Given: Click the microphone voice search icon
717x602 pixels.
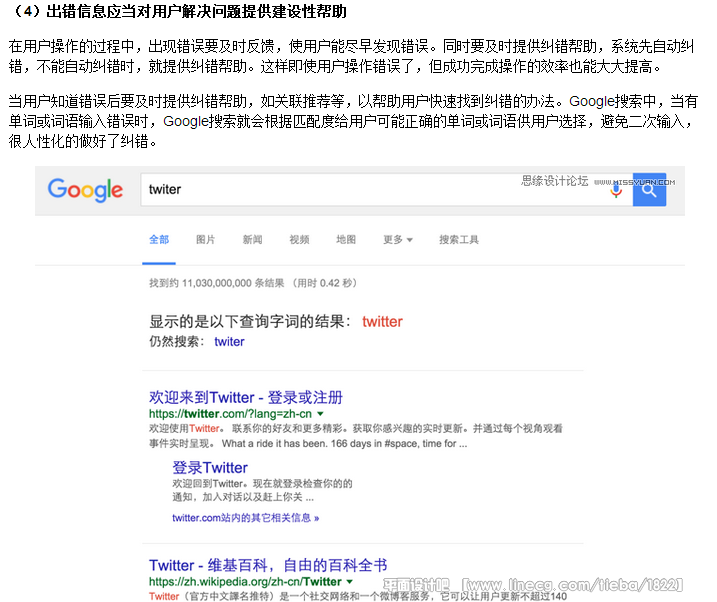Looking at the screenshot, I should pyautogui.click(x=616, y=190).
